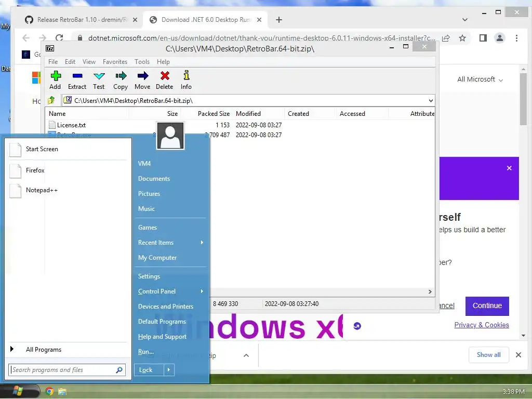Image resolution: width=532 pixels, height=399 pixels.
Task: Select License.txt in the 7-Zip file list
Action: [71, 125]
